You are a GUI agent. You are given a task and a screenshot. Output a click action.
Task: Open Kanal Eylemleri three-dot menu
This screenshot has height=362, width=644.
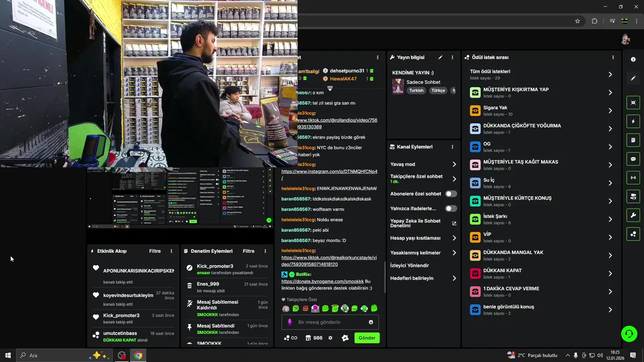pyautogui.click(x=452, y=147)
